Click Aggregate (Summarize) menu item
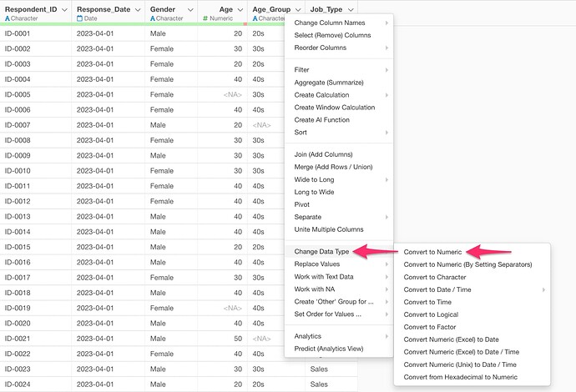Image resolution: width=576 pixels, height=392 pixels. 327,83
